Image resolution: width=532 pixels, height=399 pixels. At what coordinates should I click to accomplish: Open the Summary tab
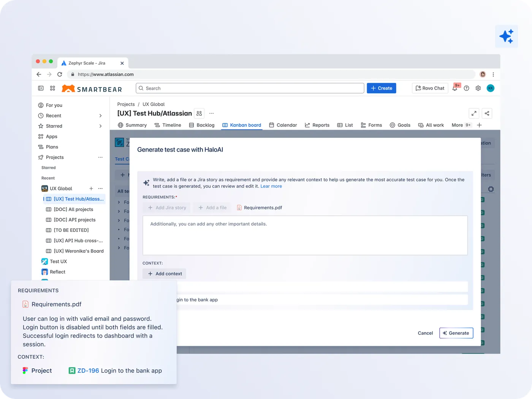[132, 125]
